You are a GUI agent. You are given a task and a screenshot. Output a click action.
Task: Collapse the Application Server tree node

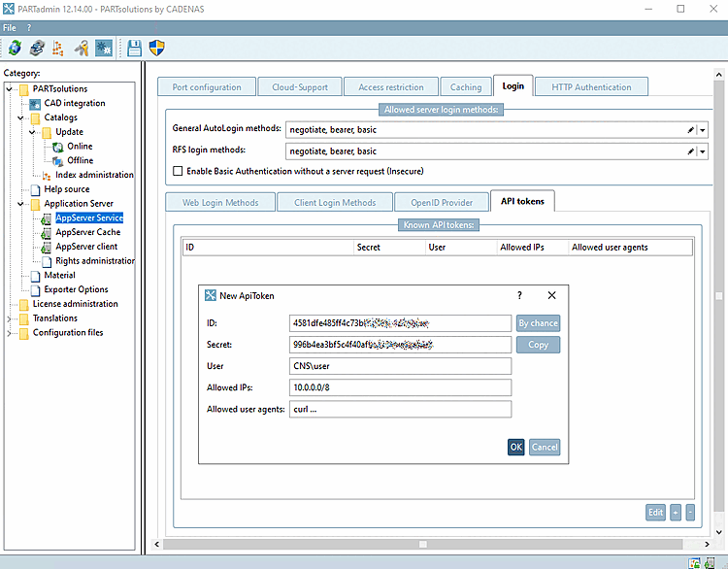(20, 204)
